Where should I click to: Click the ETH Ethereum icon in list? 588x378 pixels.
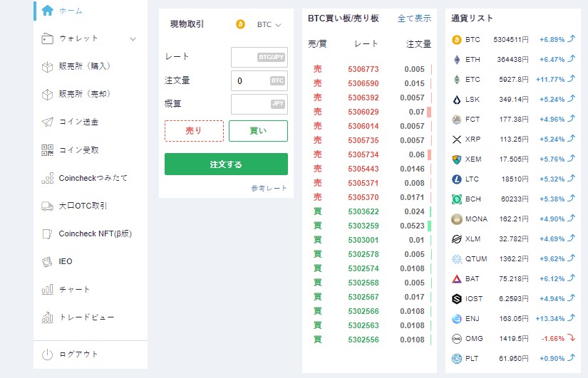pyautogui.click(x=456, y=60)
